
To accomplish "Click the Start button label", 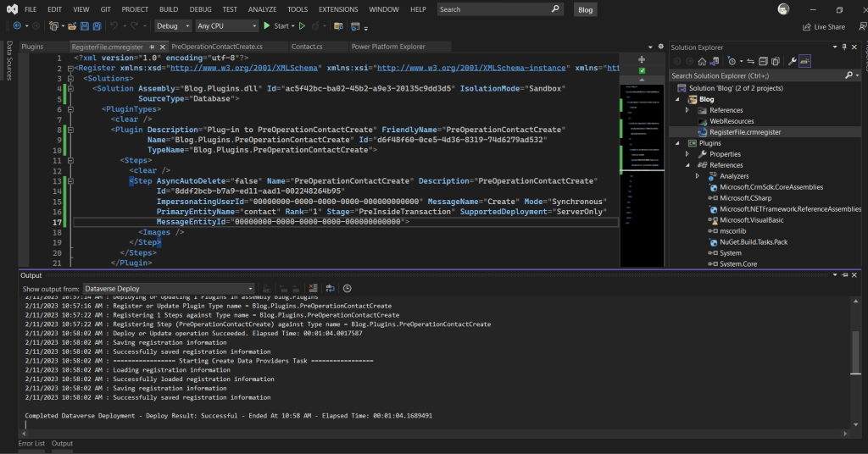I will point(281,26).
